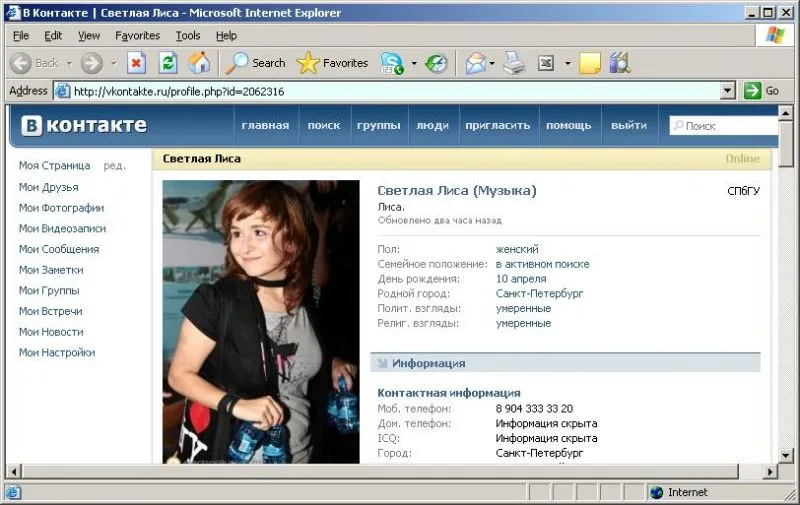Open the Search toolbar button
This screenshot has height=505, width=800.
coord(256,63)
